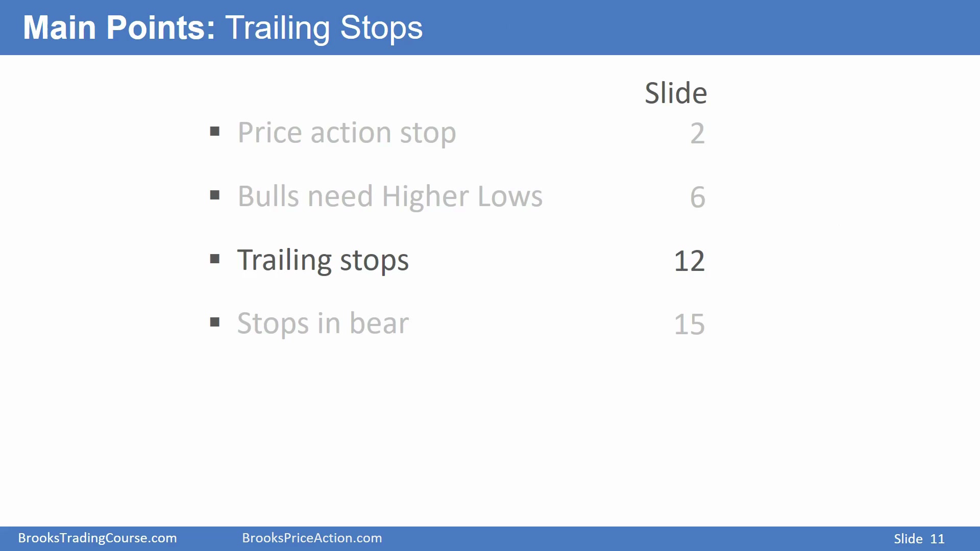
Task: Open the BrooksPriceAction.com footer link
Action: pos(312,538)
